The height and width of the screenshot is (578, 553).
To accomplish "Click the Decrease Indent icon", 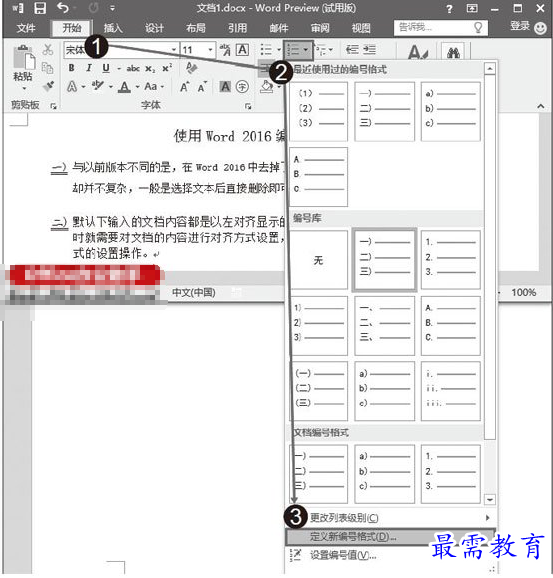I will (x=352, y=49).
